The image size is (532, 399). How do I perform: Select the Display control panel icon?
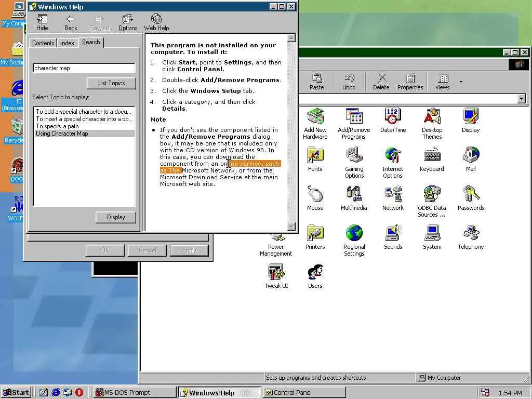471,121
